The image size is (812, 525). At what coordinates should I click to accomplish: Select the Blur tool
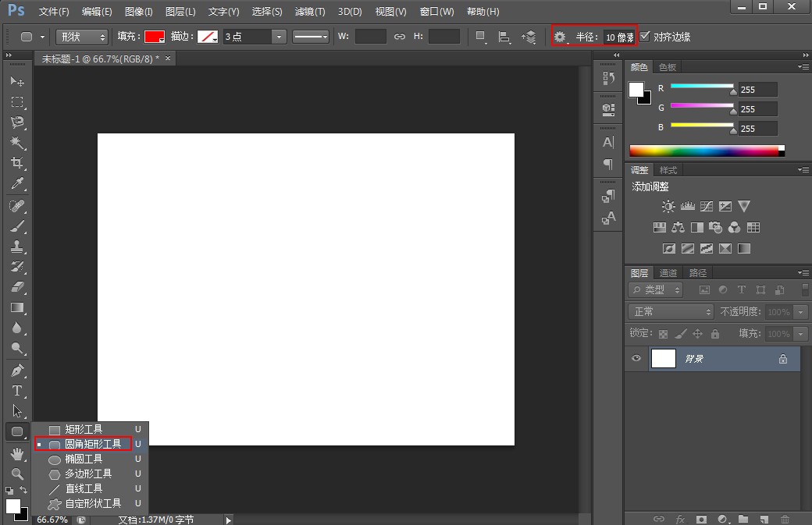pos(16,328)
